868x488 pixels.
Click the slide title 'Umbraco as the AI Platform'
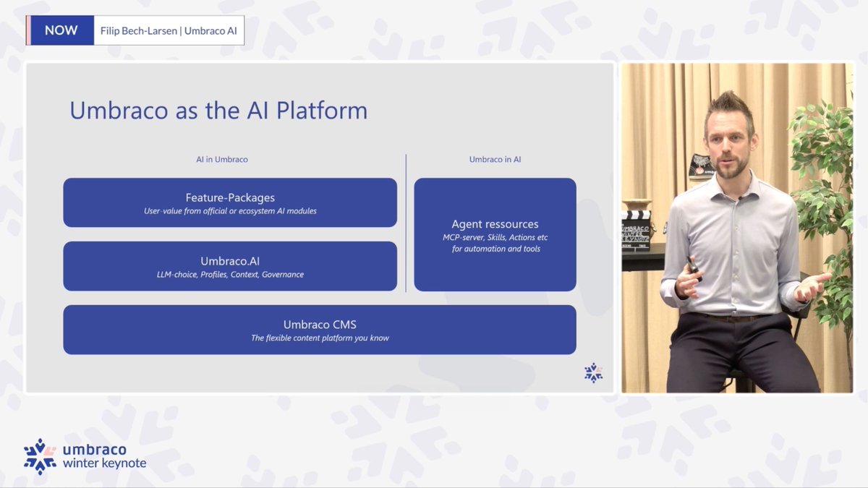tap(218, 111)
